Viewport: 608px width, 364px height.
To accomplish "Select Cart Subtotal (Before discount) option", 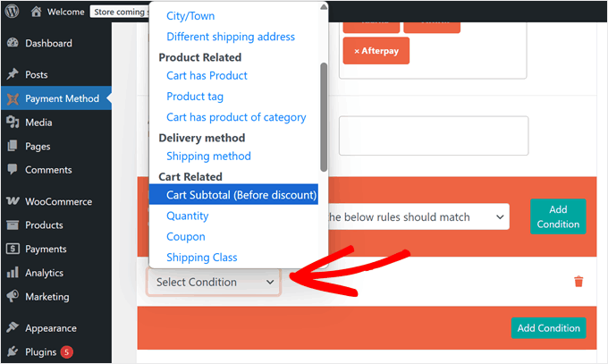I will (x=241, y=196).
